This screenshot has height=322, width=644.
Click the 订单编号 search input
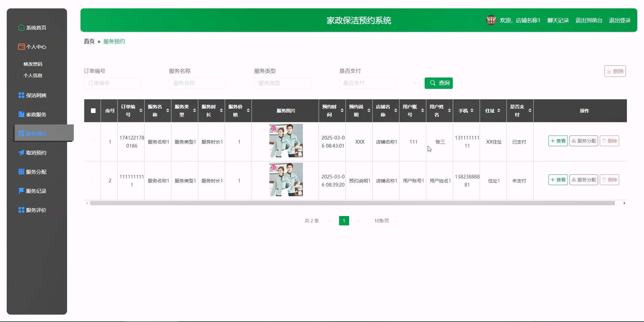pos(112,83)
